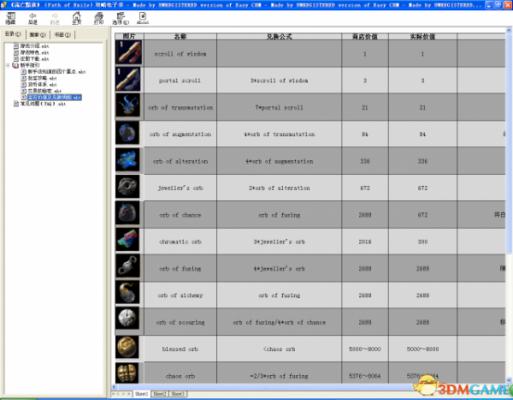Viewport: 513px width, 400px height.
Task: Click the About icon in toolbar
Action: click(x=143, y=18)
